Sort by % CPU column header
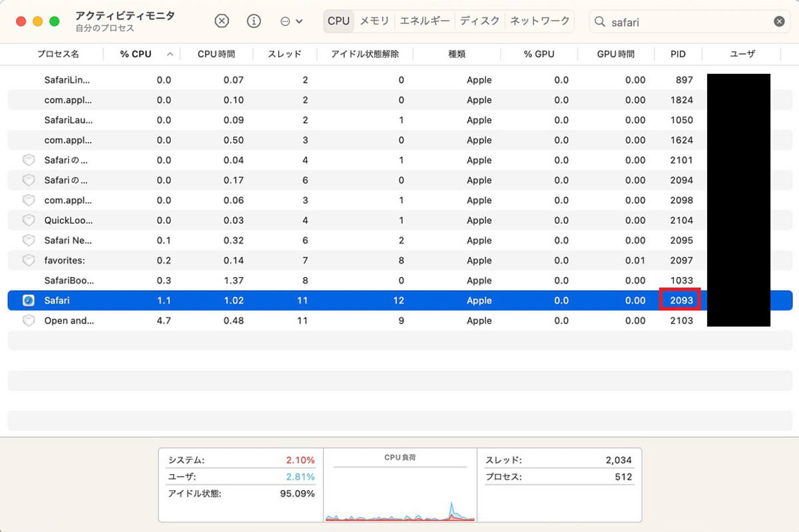This screenshot has height=532, width=799. [x=135, y=54]
